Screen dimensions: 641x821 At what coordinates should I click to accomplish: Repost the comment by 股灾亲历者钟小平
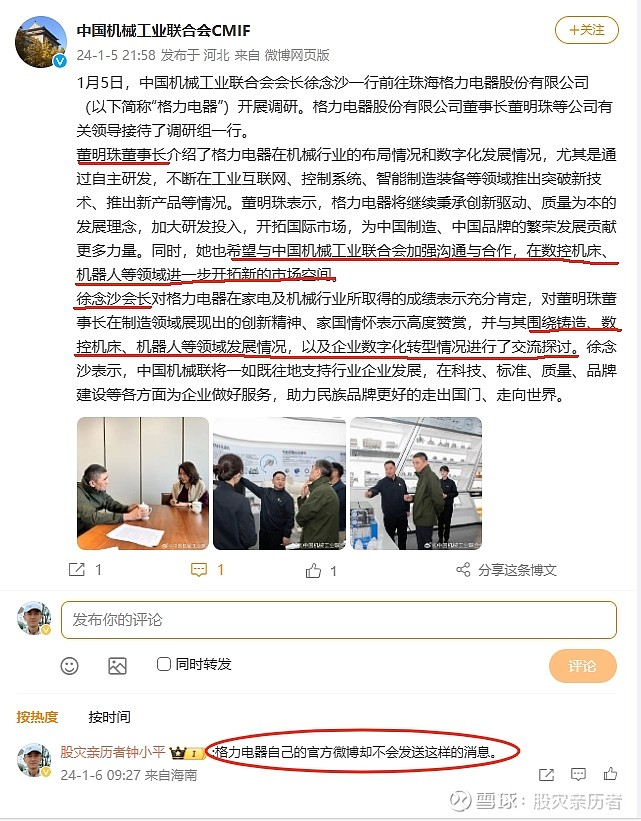(546, 774)
